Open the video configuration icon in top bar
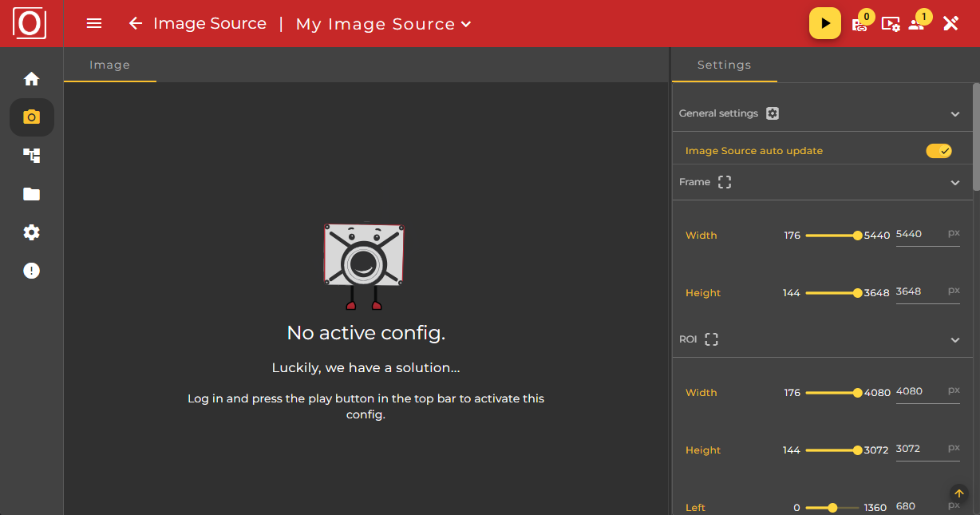 890,24
